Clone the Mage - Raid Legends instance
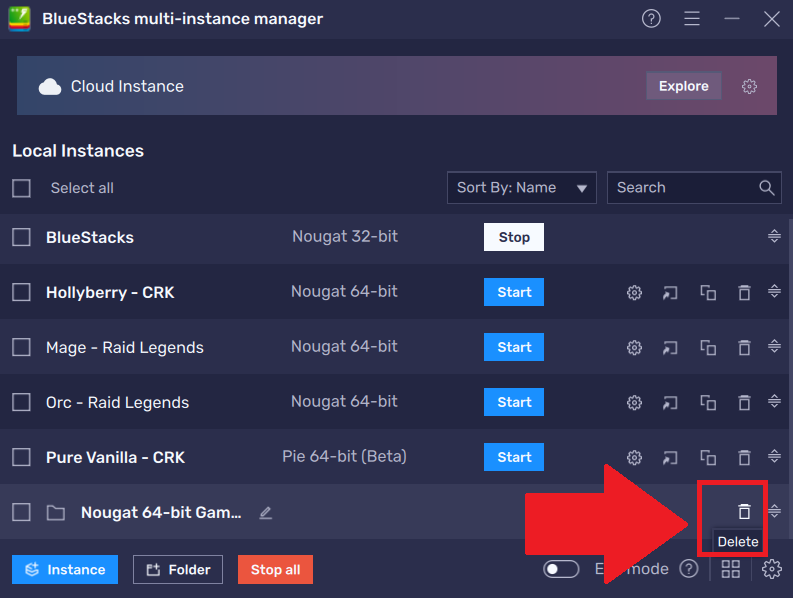 coord(708,348)
